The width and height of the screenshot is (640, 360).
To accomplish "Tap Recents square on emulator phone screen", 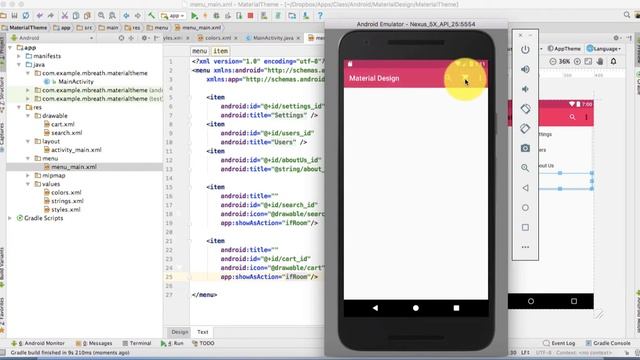I will click(x=456, y=308).
